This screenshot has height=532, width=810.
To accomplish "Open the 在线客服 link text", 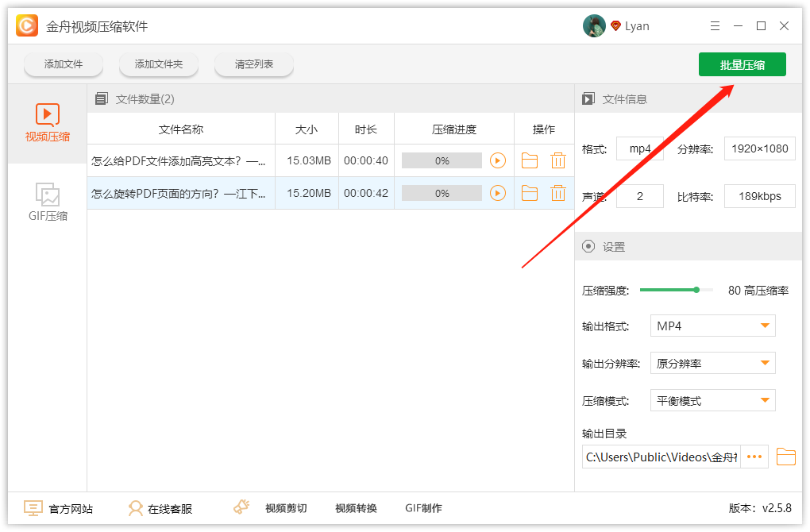I will [170, 509].
